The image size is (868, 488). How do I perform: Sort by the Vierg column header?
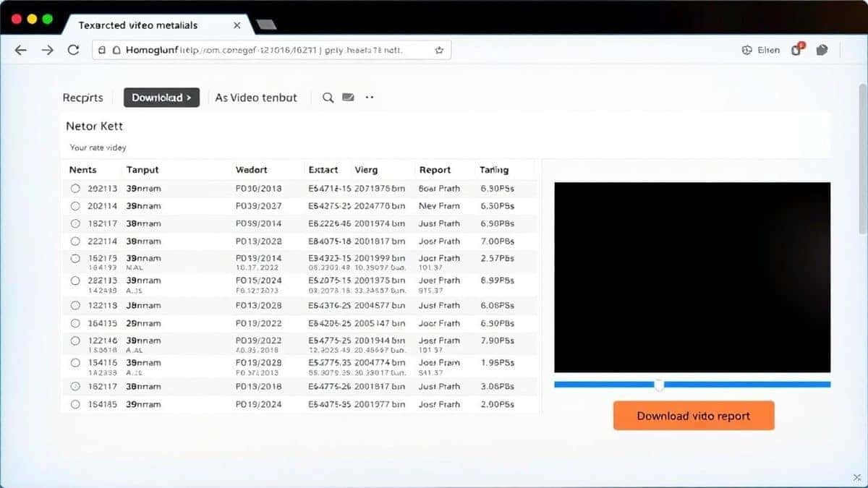pos(366,170)
